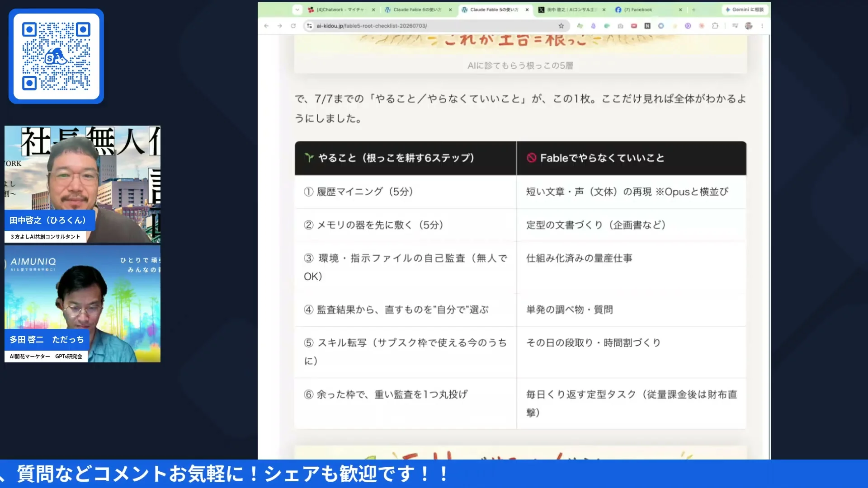The image size is (868, 488).
Task: Open the blue circle extension icon
Action: pyautogui.click(x=661, y=26)
